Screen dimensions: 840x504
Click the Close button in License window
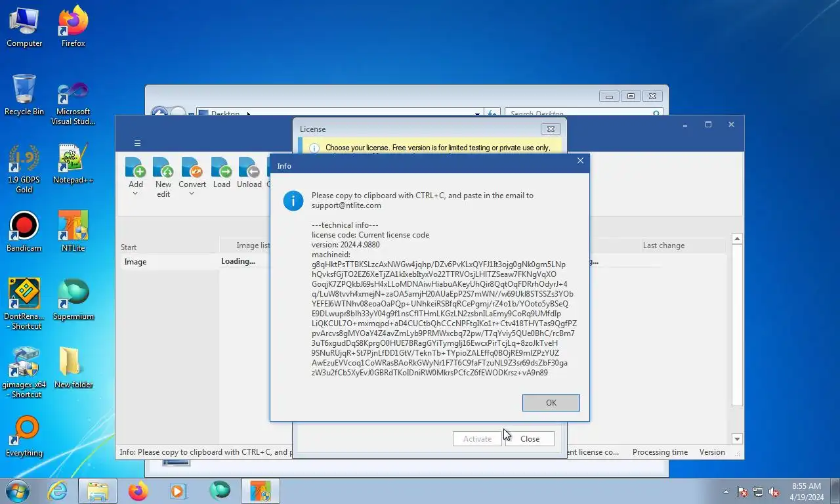tap(530, 439)
